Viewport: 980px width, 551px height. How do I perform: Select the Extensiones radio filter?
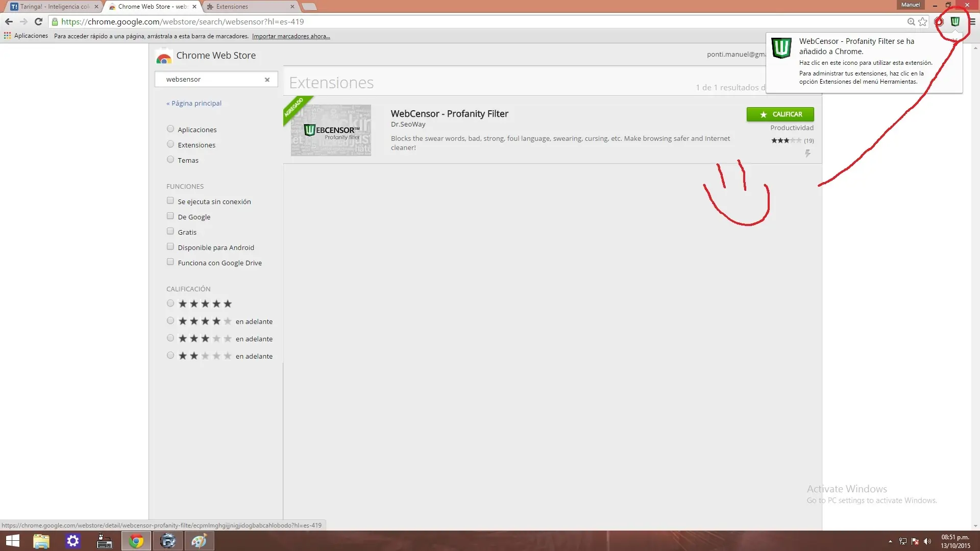(x=170, y=144)
